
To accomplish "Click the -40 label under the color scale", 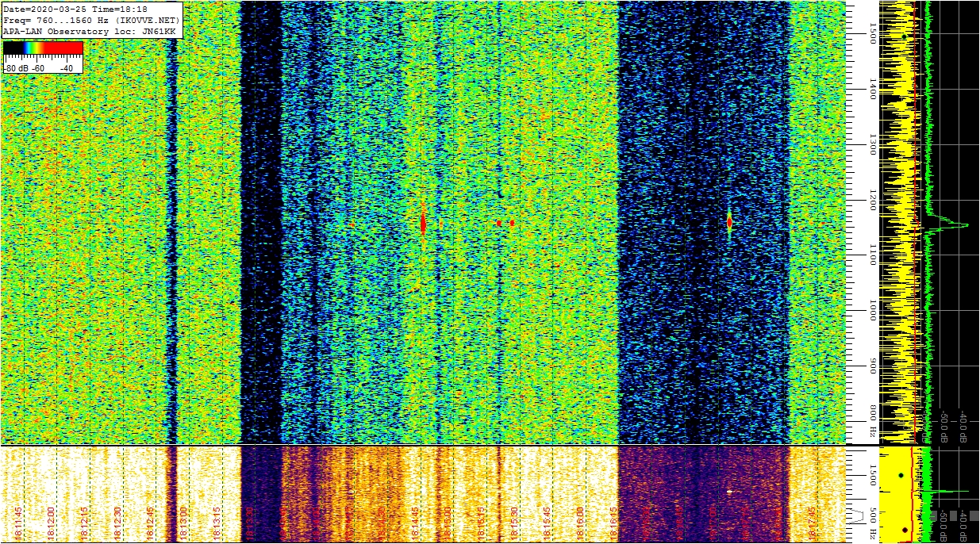I will (67, 69).
